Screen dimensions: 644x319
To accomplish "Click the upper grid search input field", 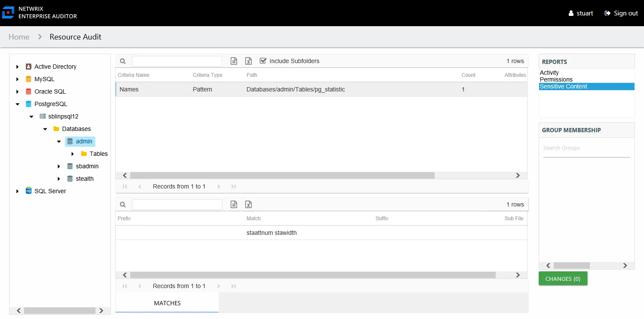I will (177, 61).
